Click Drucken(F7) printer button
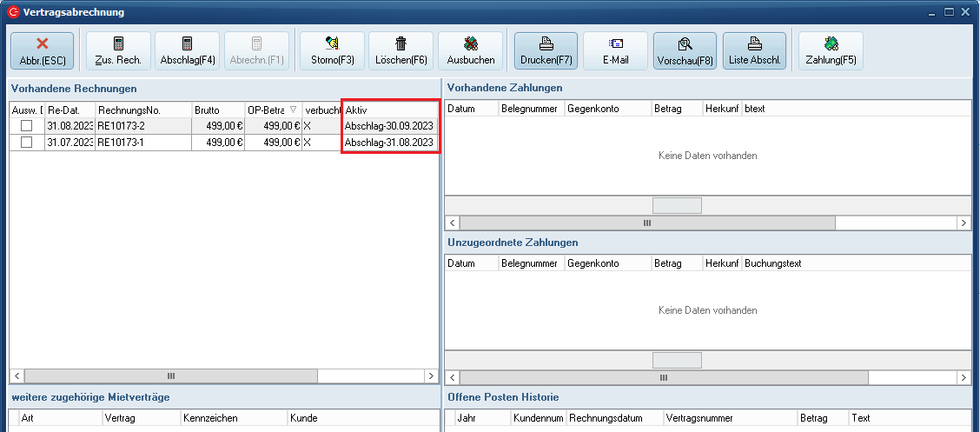This screenshot has height=432, width=980. coord(546,51)
